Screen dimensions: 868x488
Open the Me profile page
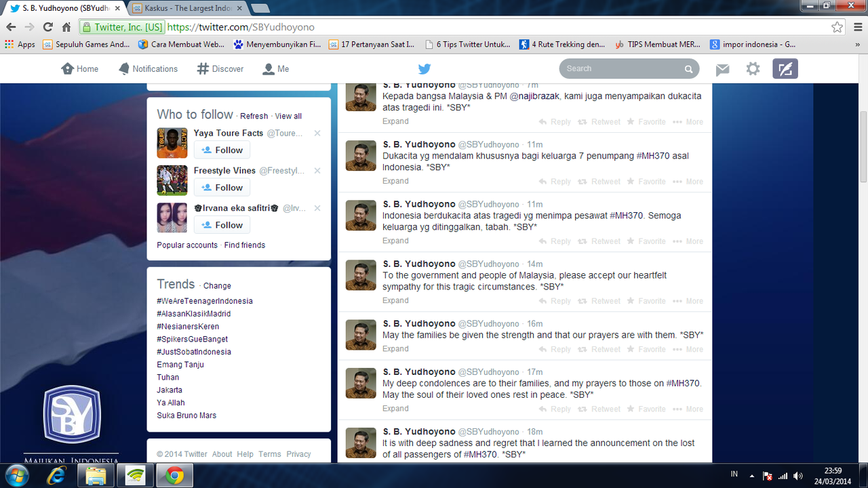coord(276,68)
